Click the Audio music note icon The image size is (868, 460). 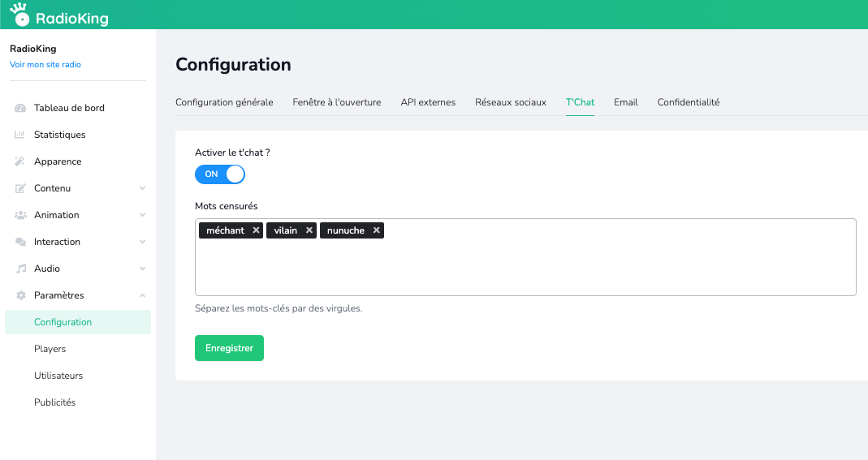tap(21, 269)
